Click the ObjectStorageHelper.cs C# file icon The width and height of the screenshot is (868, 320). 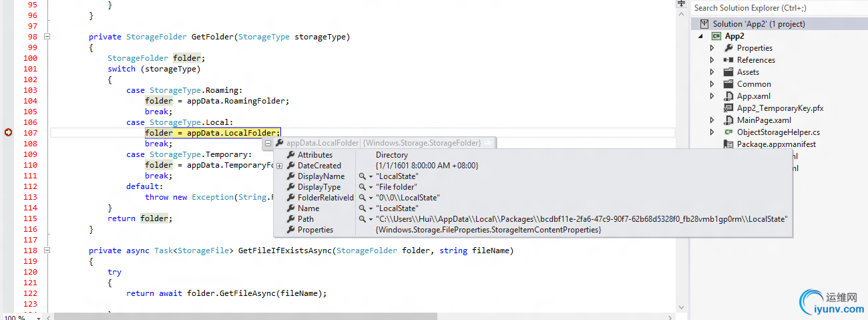728,132
